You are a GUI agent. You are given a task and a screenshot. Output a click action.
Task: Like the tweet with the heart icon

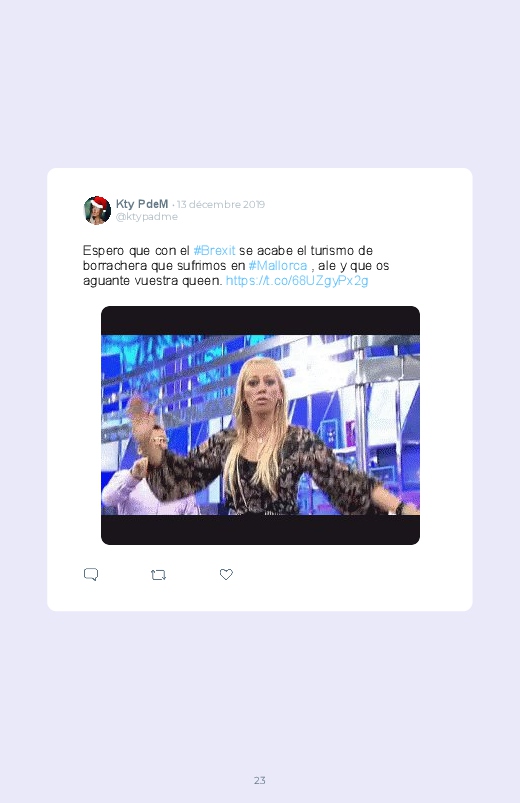(226, 574)
